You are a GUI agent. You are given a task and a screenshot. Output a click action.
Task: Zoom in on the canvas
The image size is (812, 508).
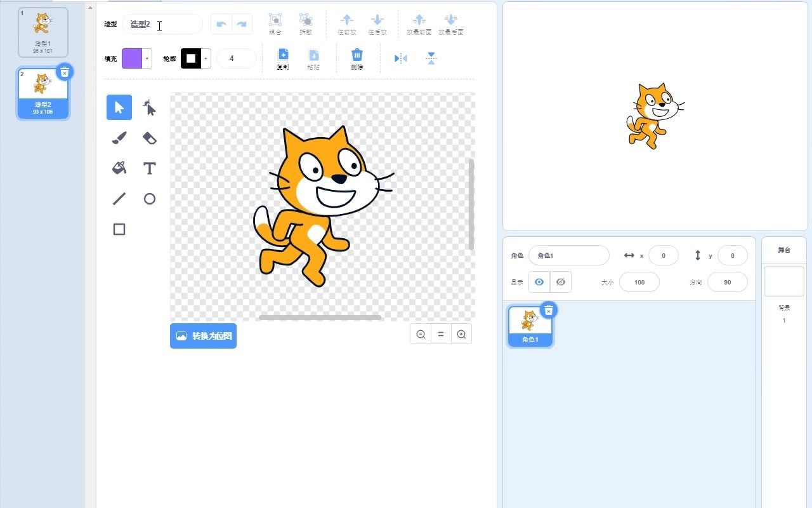462,334
